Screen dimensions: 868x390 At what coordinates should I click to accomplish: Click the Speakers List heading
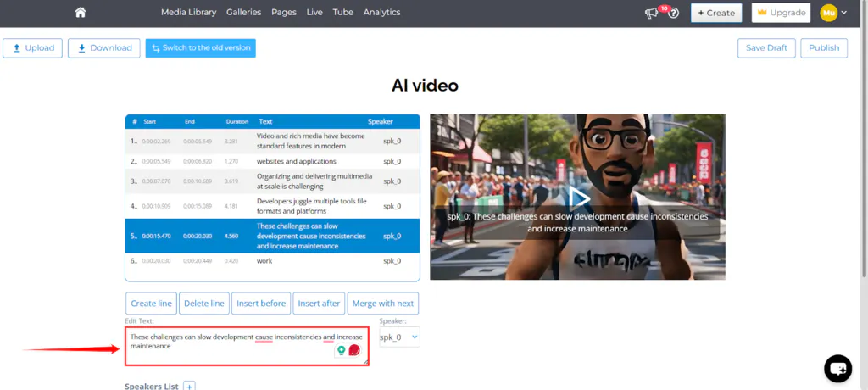coord(152,386)
